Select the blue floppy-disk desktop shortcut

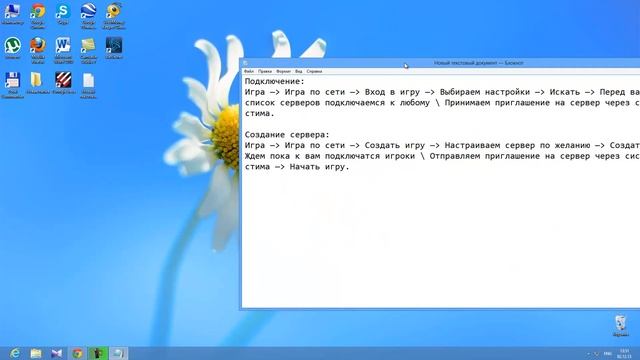click(x=12, y=85)
